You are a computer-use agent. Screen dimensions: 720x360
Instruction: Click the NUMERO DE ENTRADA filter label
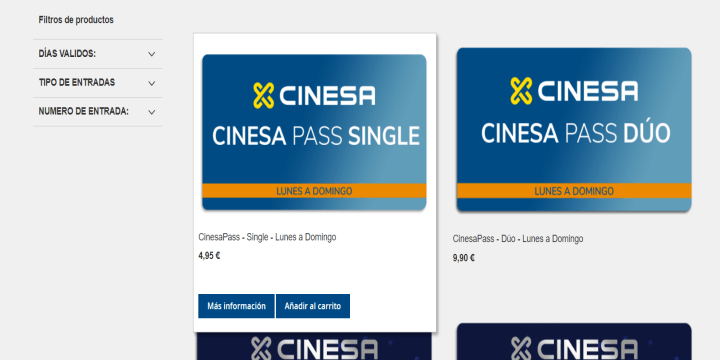pos(84,112)
